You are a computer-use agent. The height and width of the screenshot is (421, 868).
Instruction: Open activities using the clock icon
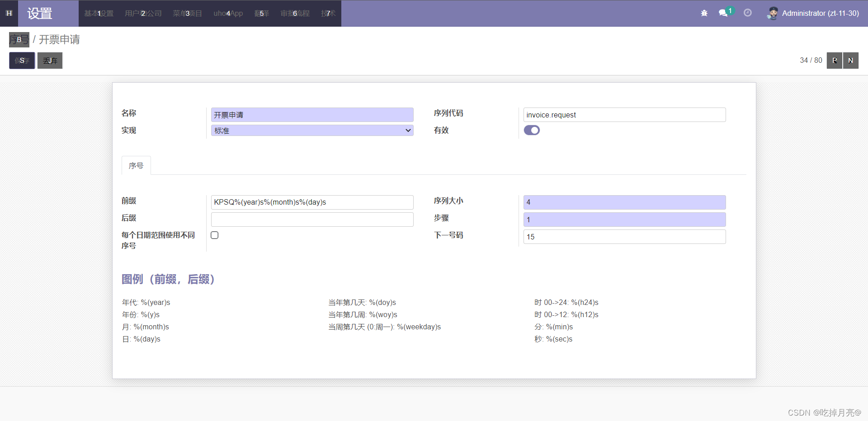click(x=747, y=13)
